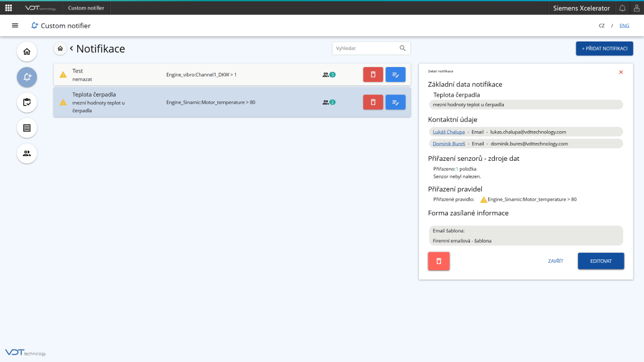Open the calendar checklist sidebar icon

coord(27,103)
